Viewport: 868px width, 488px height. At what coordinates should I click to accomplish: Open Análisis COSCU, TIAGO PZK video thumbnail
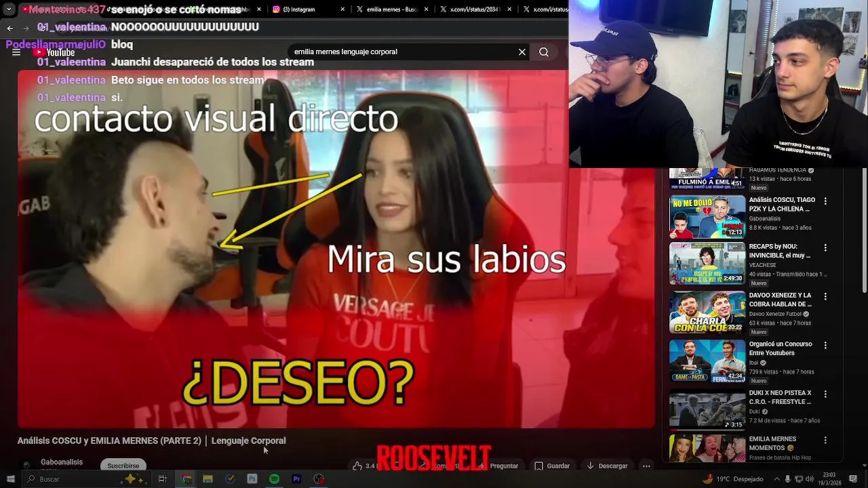pyautogui.click(x=707, y=217)
